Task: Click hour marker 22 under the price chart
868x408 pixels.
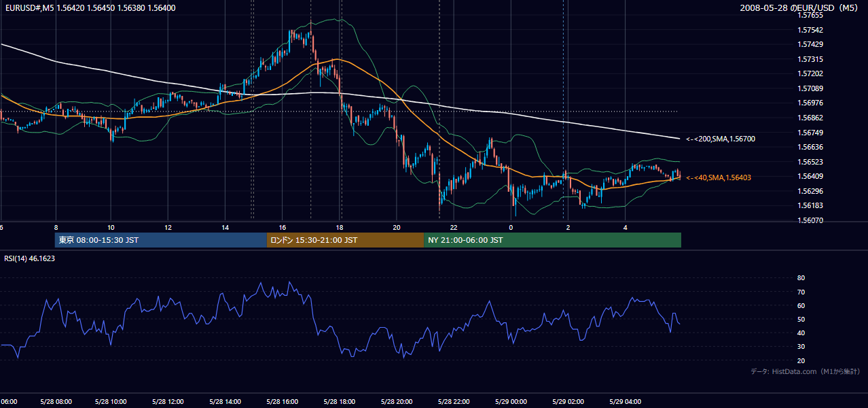Action: (454, 227)
